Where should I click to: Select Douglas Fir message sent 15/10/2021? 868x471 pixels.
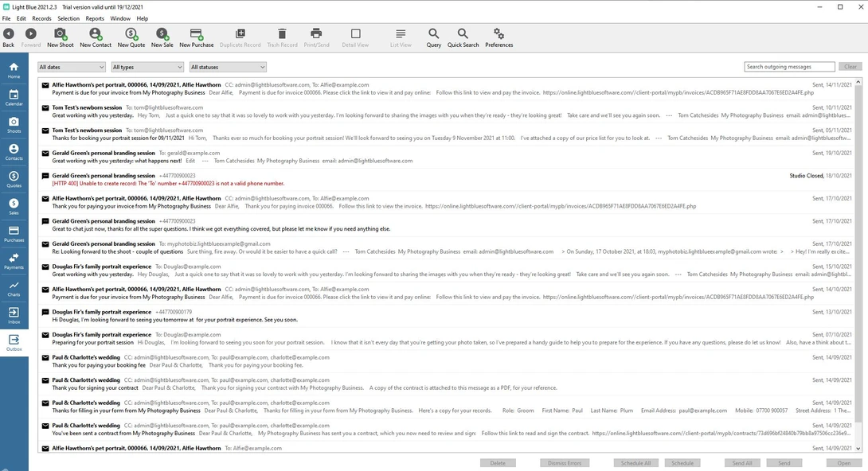[446, 271]
